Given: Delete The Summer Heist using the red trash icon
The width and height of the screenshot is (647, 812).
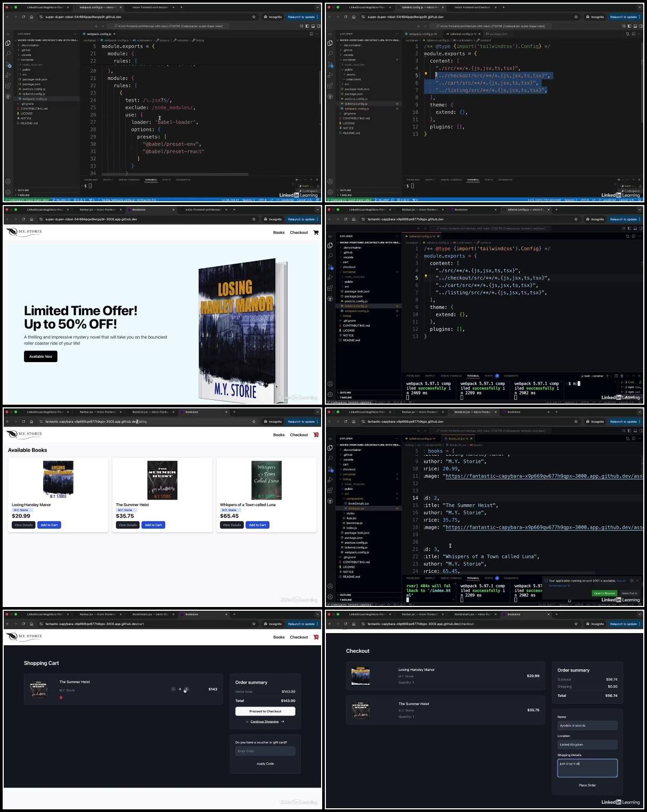Looking at the screenshot, I should pyautogui.click(x=61, y=698).
